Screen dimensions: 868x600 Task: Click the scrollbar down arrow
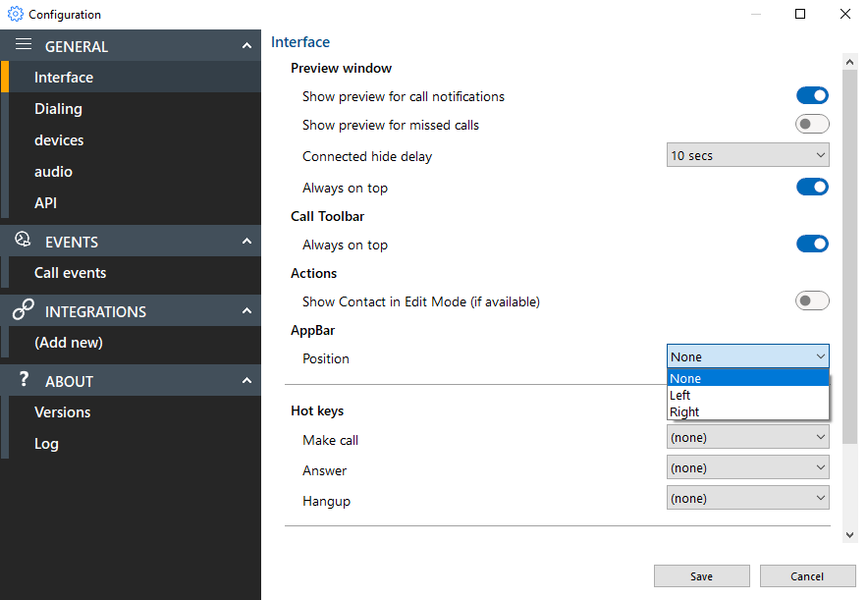pyautogui.click(x=849, y=534)
